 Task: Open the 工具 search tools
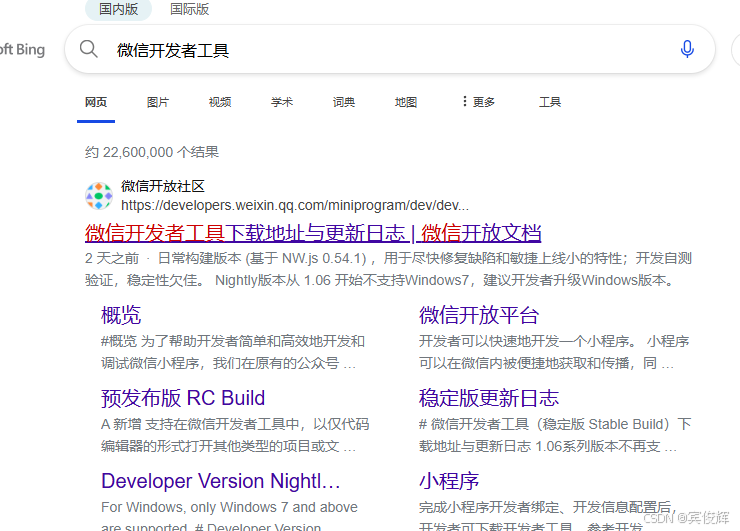[x=550, y=102]
